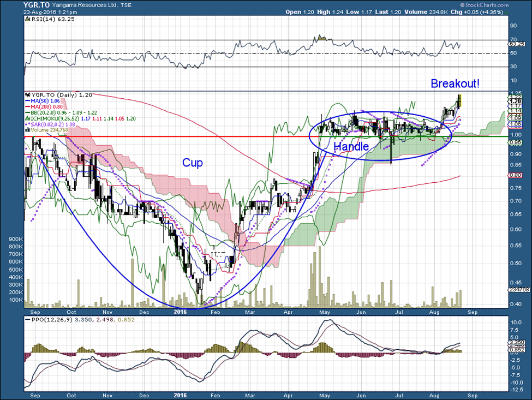Select the Low 1.17 value in the header

(359, 12)
